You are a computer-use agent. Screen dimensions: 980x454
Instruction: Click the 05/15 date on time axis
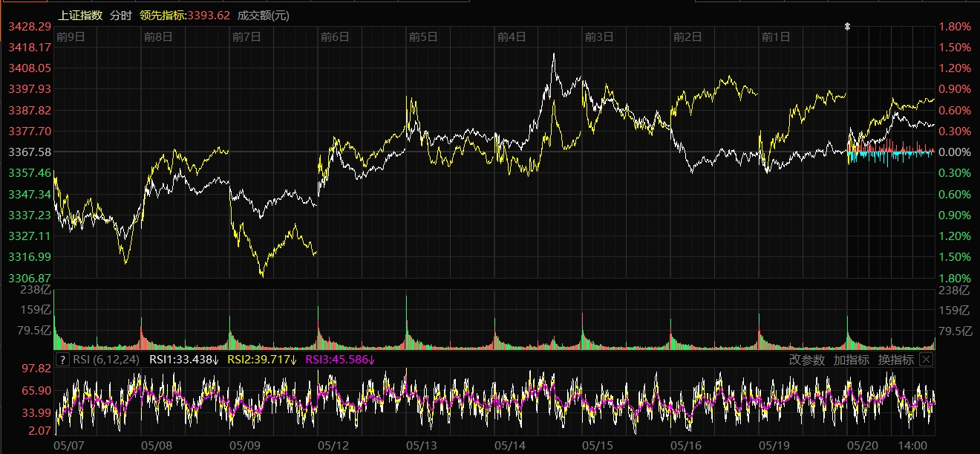point(598,445)
